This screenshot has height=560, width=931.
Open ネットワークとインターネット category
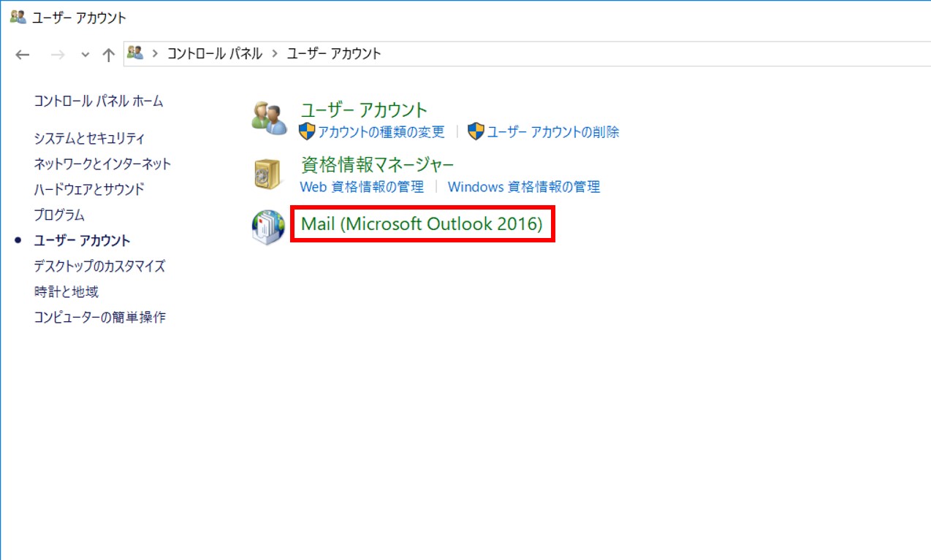coord(102,164)
